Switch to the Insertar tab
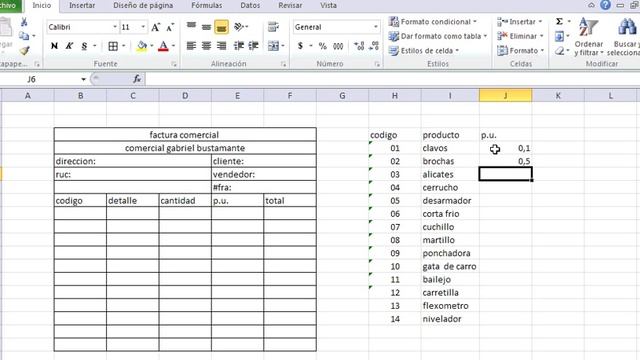 (82, 5)
